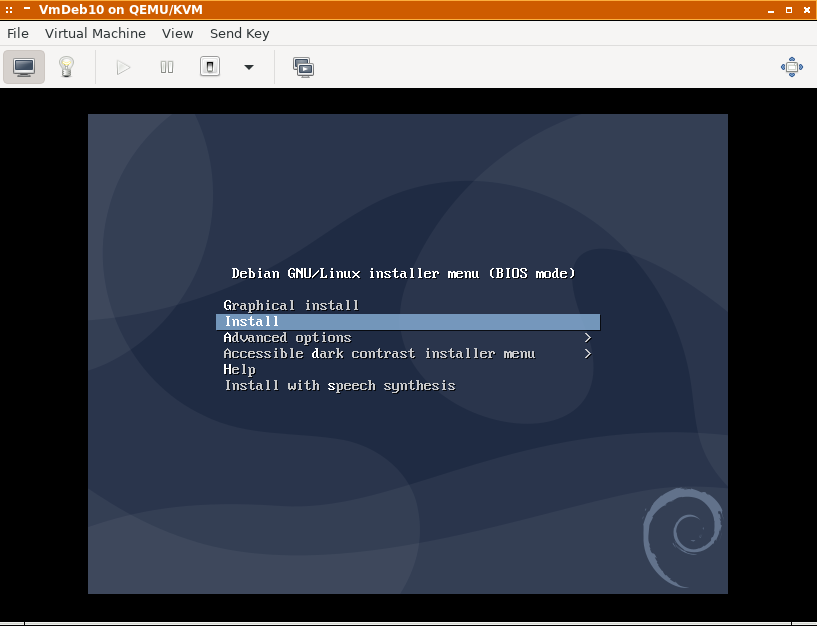Viewport: 817px width, 626px height.
Task: Open window menu icon in title bar
Action: [9, 10]
